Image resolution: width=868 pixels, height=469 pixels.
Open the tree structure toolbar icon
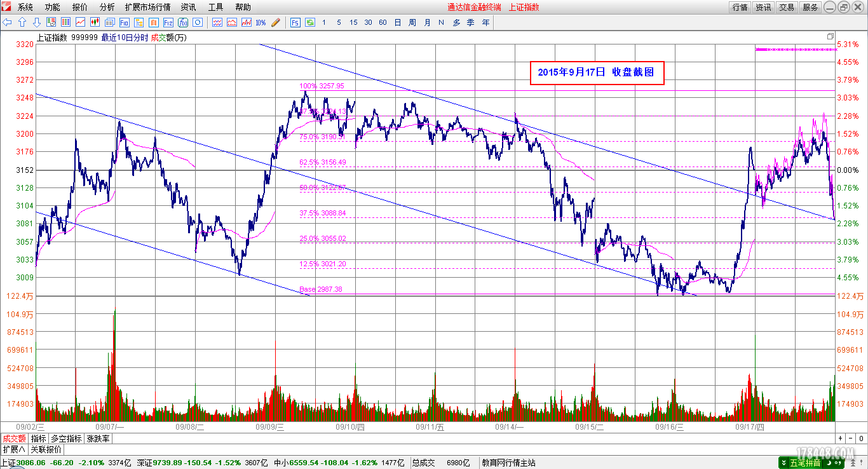click(x=139, y=22)
